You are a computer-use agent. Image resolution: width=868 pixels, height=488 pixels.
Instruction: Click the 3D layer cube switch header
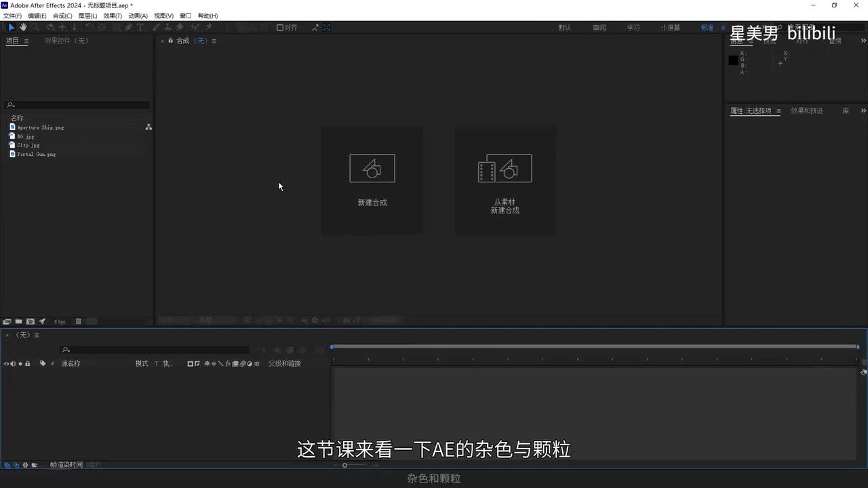(257, 363)
